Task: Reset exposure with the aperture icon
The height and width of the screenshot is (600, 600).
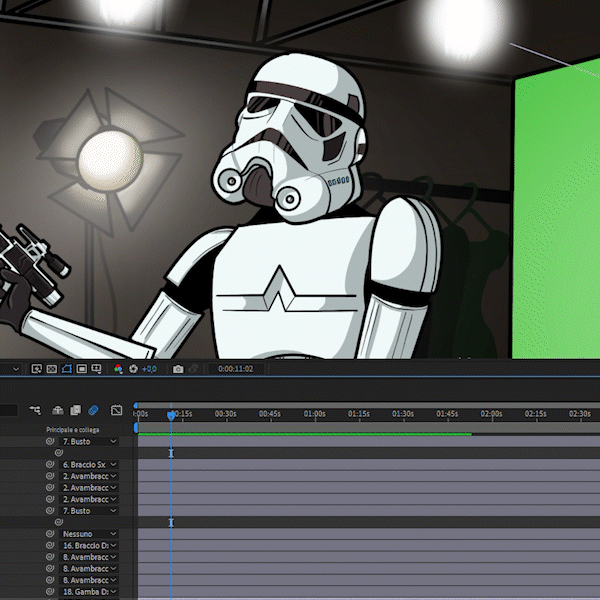Action: pos(133,369)
